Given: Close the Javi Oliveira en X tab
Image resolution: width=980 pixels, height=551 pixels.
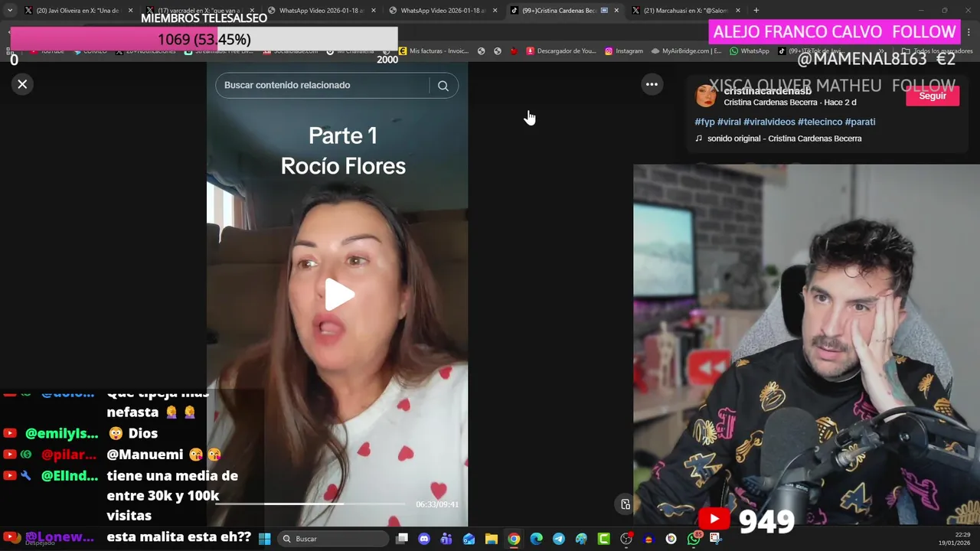Looking at the screenshot, I should click(130, 11).
